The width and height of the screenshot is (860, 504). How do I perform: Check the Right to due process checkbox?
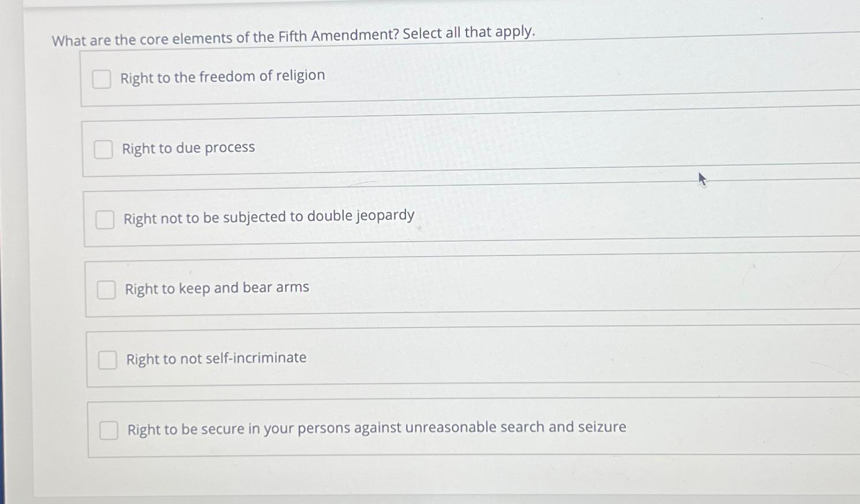pos(104,150)
